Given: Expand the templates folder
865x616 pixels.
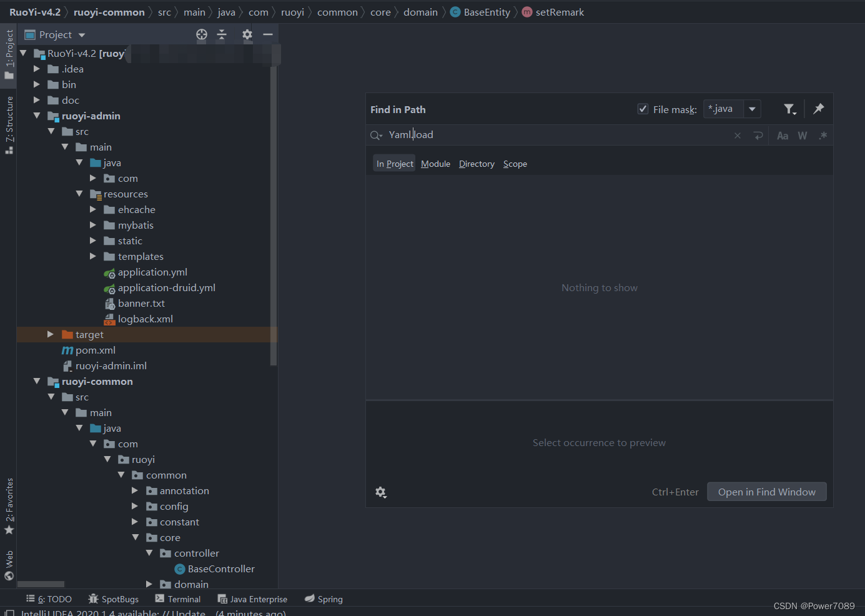Looking at the screenshot, I should click(93, 257).
